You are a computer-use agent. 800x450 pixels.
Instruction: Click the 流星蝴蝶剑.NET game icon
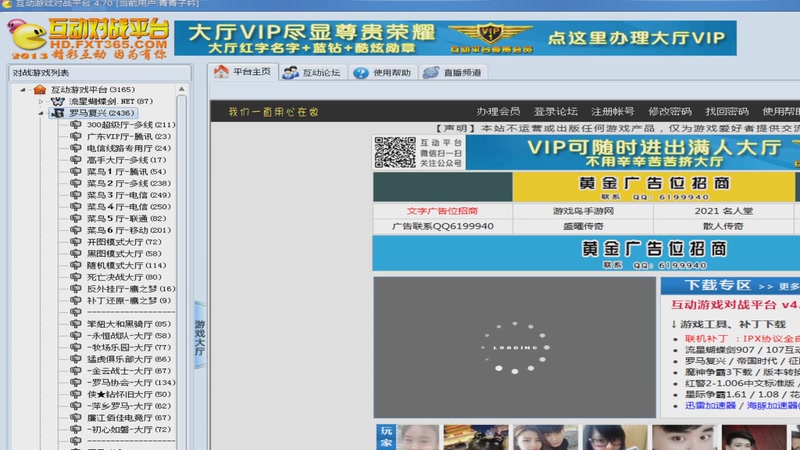[58, 102]
